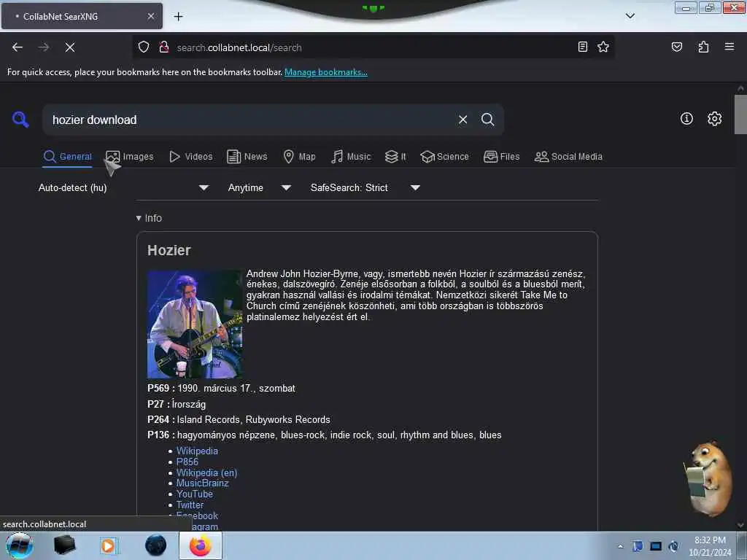747x560 pixels.
Task: Open the black folder taskbar icon
Action: [x=64, y=545]
